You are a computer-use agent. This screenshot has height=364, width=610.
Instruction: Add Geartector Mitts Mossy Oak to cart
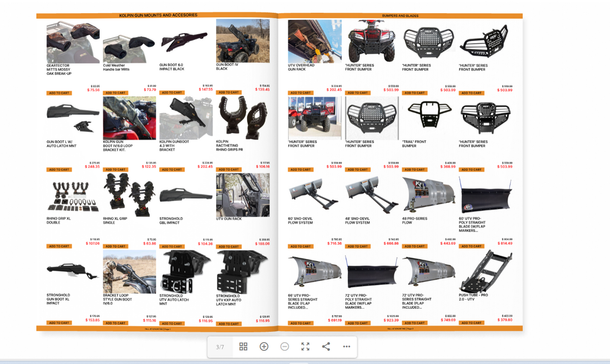coord(58,93)
